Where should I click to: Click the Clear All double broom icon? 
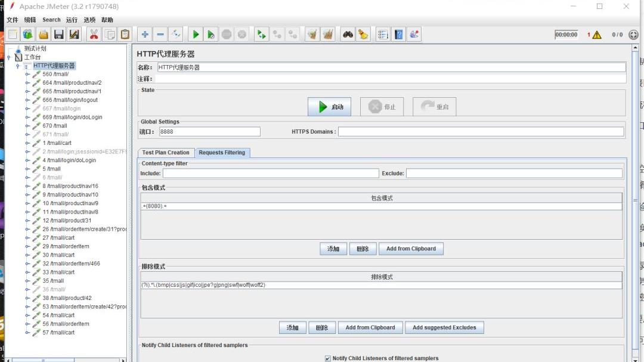tap(328, 35)
